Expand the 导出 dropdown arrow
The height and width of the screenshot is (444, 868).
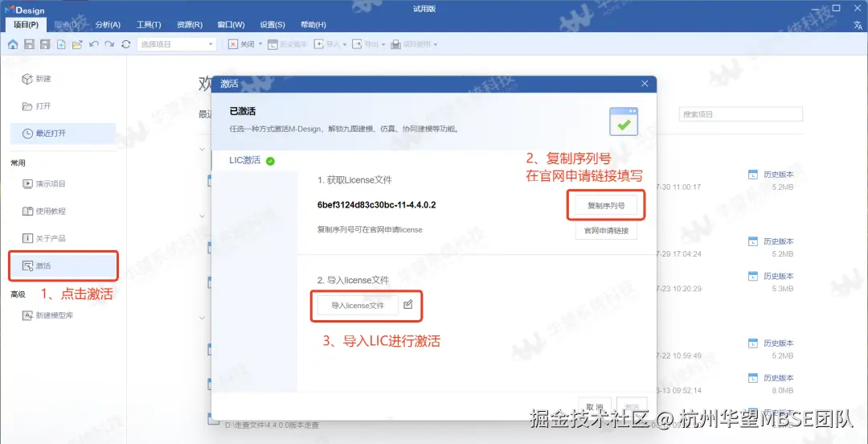(x=383, y=44)
